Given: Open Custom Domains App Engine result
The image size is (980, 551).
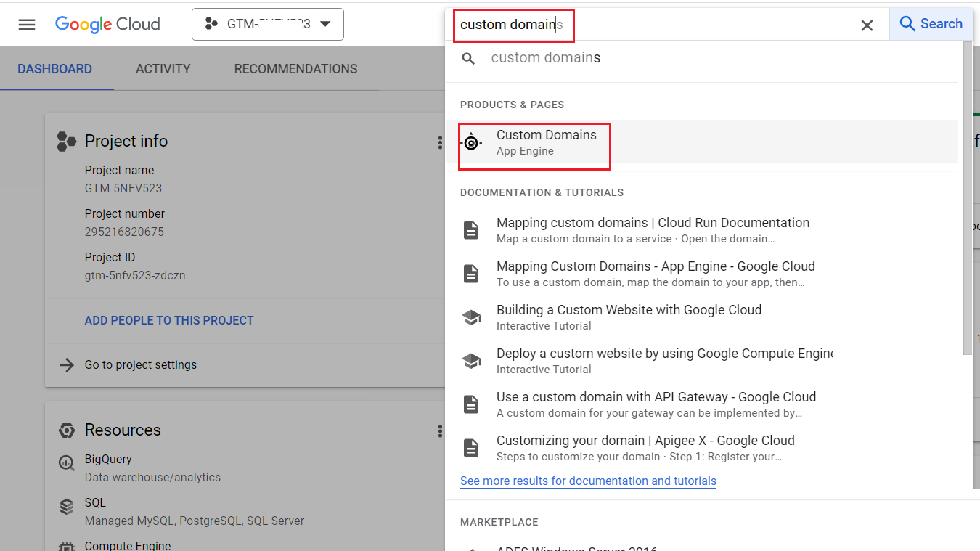Looking at the screenshot, I should point(701,142).
